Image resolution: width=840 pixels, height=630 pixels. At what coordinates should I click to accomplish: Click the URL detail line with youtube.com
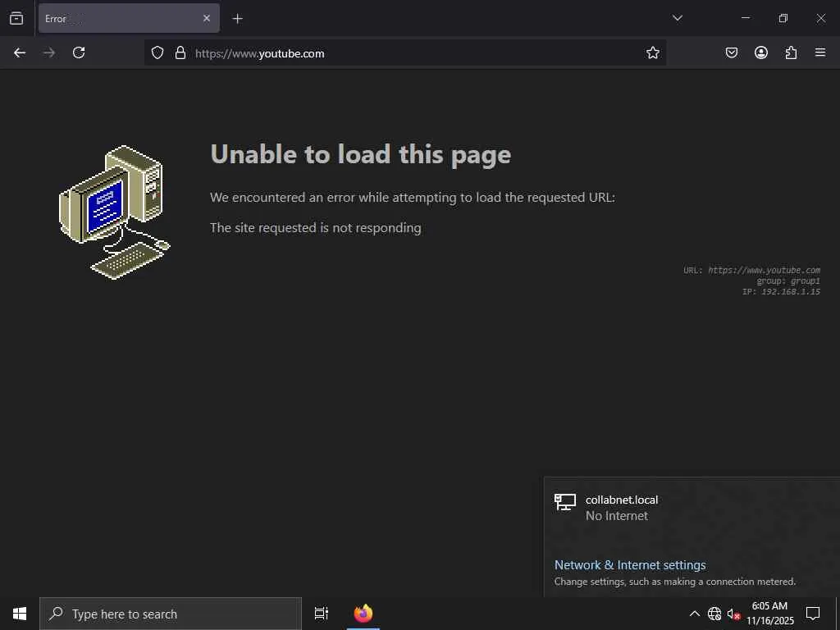click(x=751, y=270)
